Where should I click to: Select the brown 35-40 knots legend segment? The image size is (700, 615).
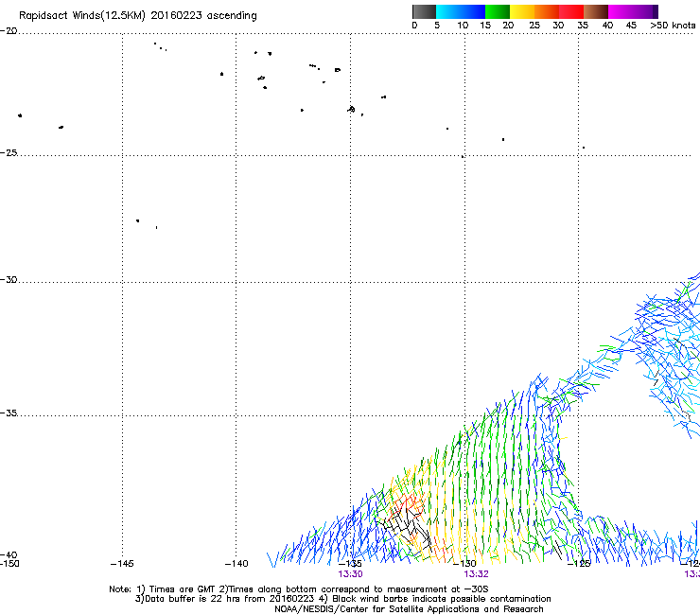[x=596, y=11]
